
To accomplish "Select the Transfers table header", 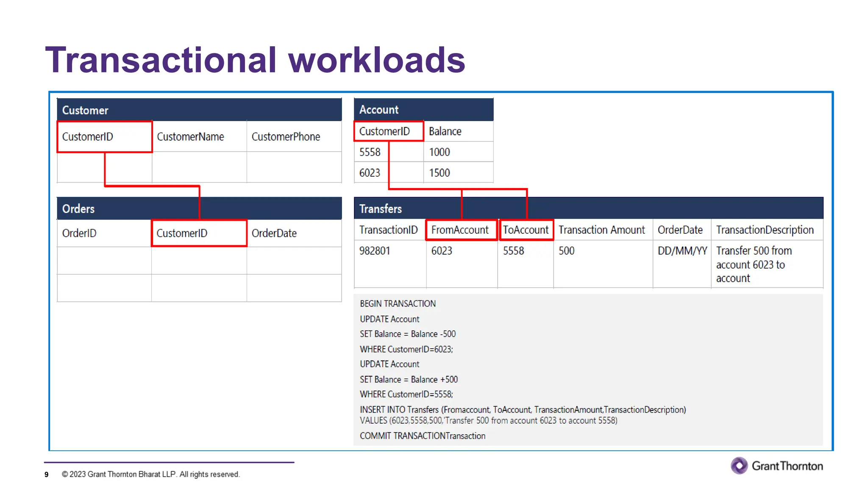I will (588, 209).
